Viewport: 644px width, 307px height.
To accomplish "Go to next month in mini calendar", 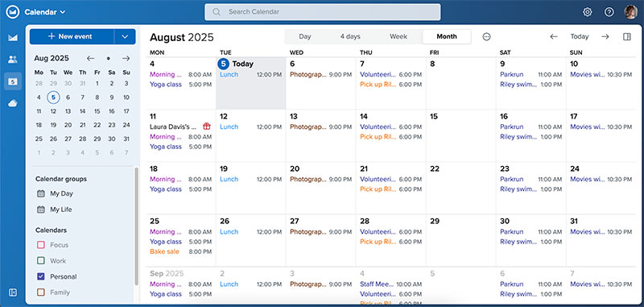I will [x=126, y=58].
